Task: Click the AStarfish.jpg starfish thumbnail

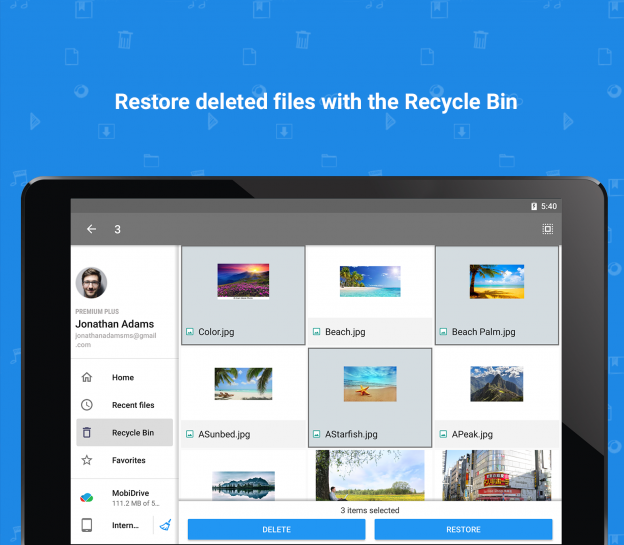Action: coord(370,384)
